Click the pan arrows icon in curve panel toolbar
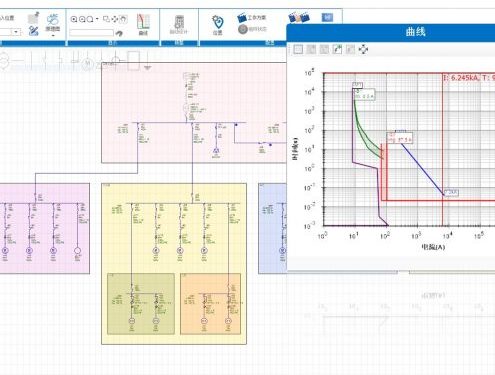The height and width of the screenshot is (375, 495). (363, 50)
